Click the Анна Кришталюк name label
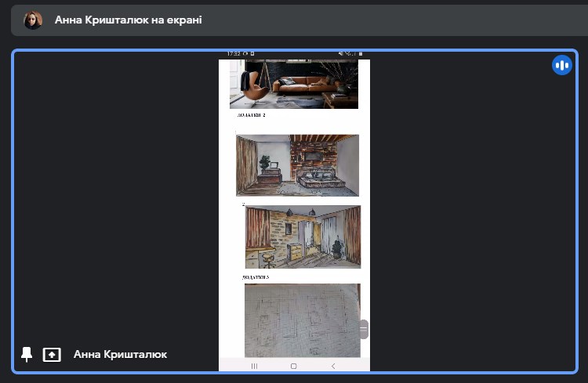The height and width of the screenshot is (383, 588). [x=121, y=355]
